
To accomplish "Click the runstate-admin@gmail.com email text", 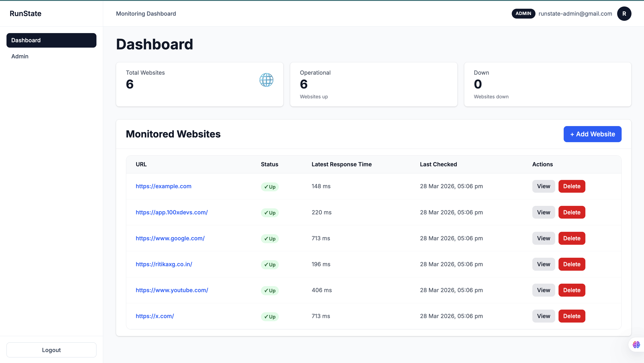I will [x=575, y=14].
